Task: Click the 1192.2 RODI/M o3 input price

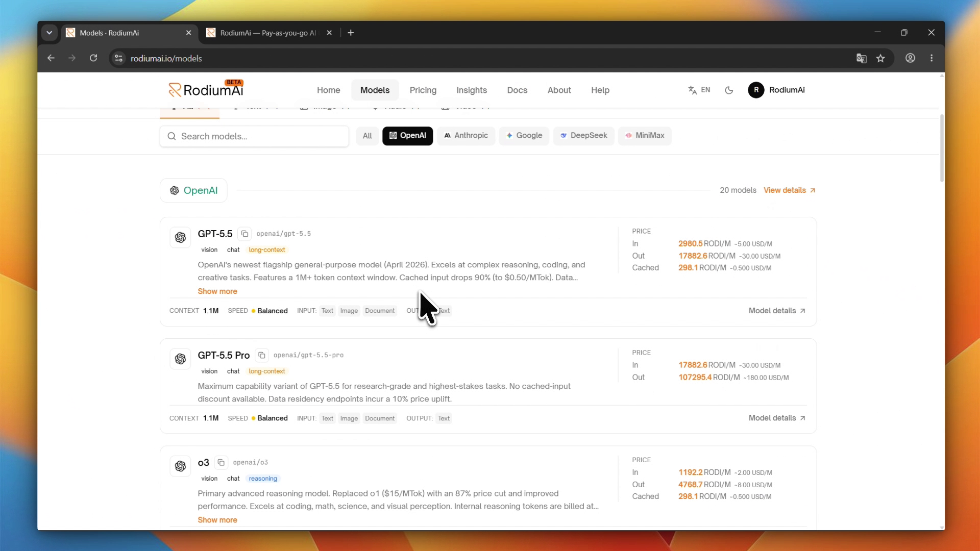Action: tap(704, 472)
